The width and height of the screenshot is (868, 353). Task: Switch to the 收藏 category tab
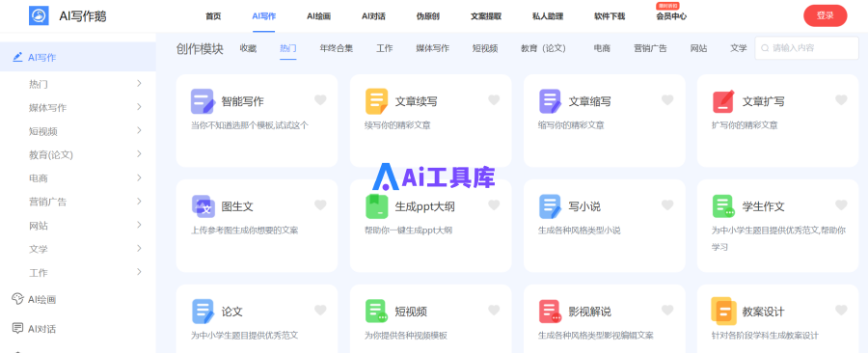[248, 48]
